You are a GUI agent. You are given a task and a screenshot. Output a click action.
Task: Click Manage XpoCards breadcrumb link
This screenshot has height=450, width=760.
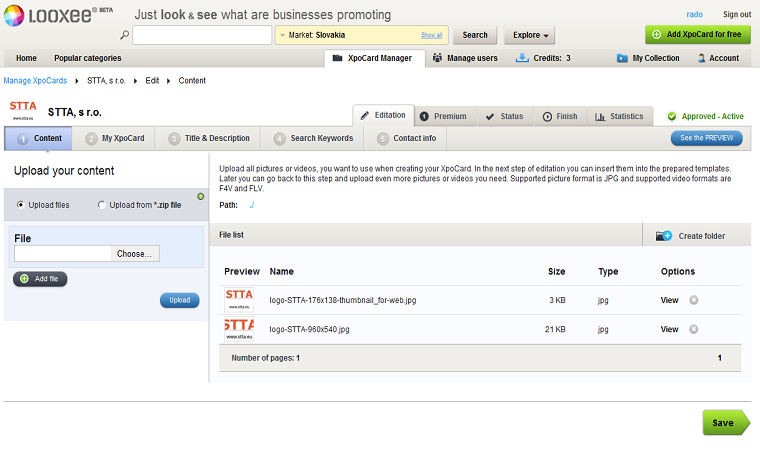(35, 80)
